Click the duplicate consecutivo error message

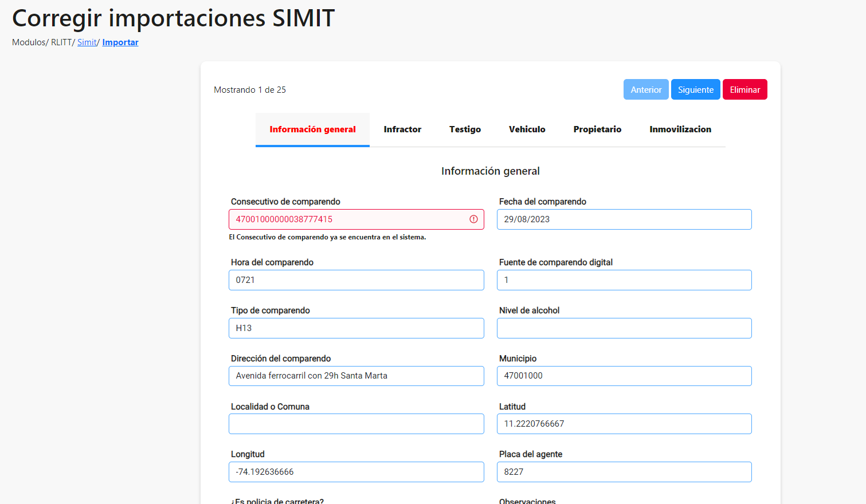tap(327, 237)
